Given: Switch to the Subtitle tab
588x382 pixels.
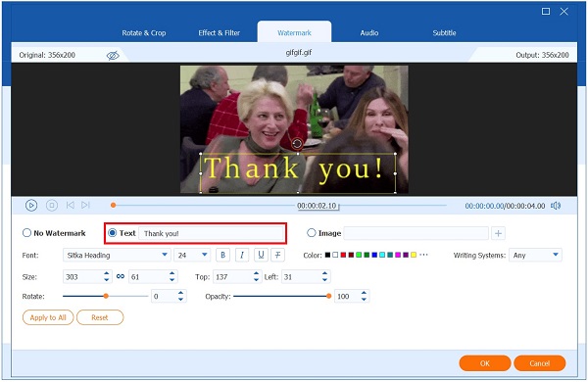Looking at the screenshot, I should pos(444,33).
